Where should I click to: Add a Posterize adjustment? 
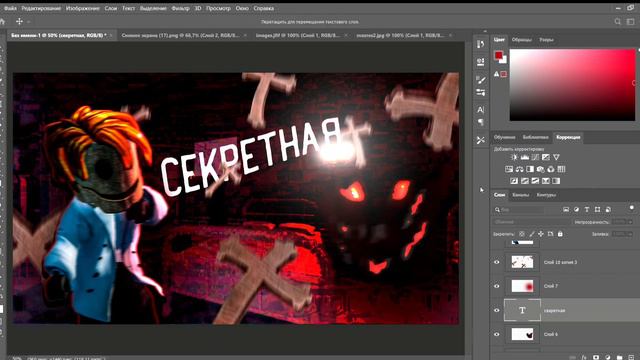(x=525, y=181)
